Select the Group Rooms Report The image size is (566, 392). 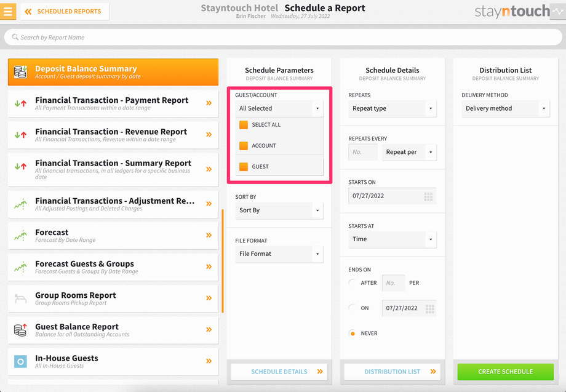[113, 298]
